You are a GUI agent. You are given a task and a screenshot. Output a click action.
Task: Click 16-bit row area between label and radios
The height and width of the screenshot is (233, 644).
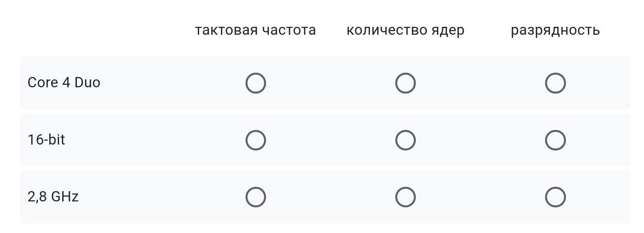[x=158, y=140]
